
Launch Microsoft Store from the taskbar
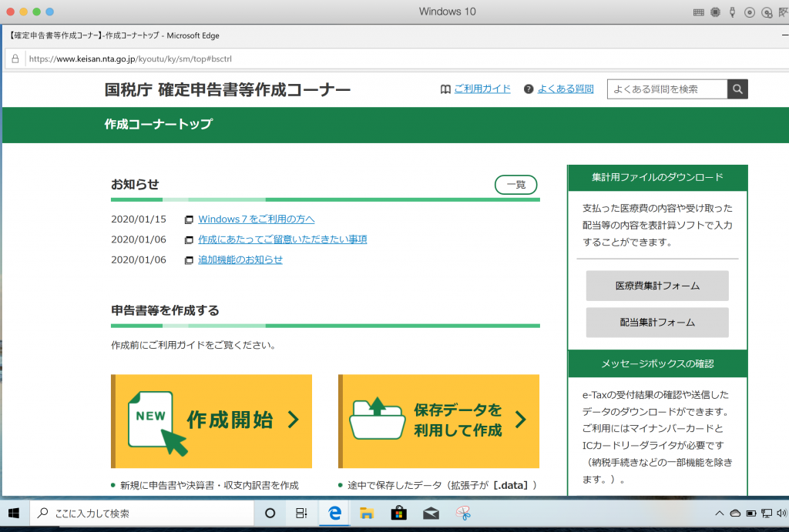point(398,514)
